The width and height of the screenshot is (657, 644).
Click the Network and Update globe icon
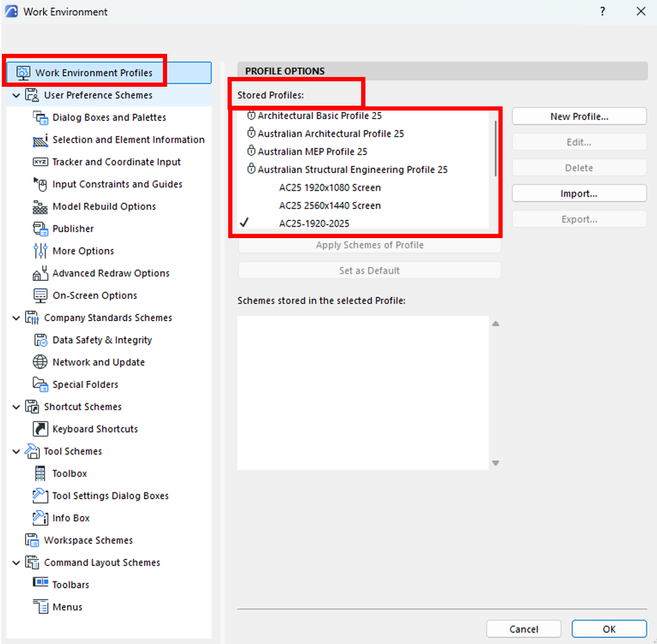[40, 362]
